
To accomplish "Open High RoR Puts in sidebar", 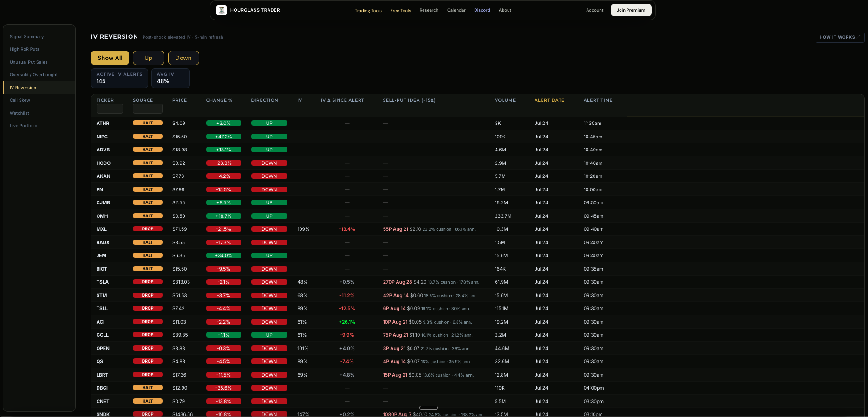I will [25, 49].
